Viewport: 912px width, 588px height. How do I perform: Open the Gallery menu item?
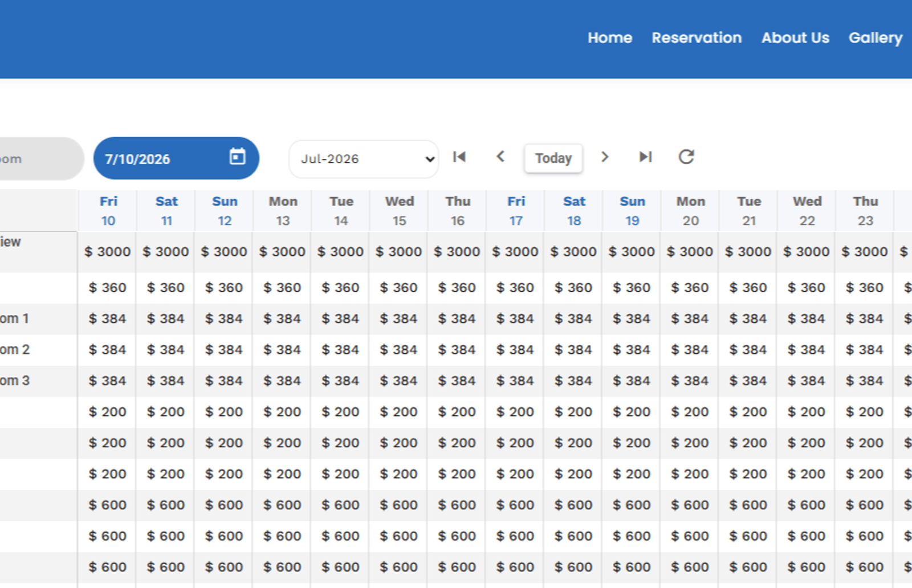(875, 38)
